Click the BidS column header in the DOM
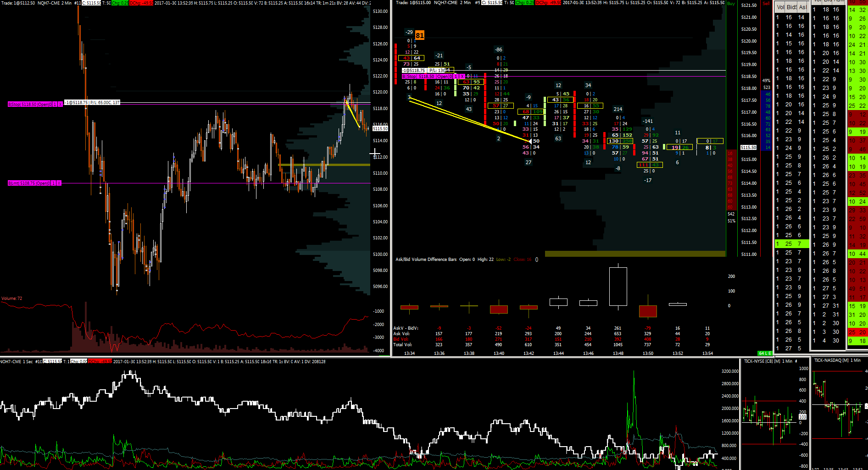Viewport: 868px width, 470px height. tap(792, 7)
